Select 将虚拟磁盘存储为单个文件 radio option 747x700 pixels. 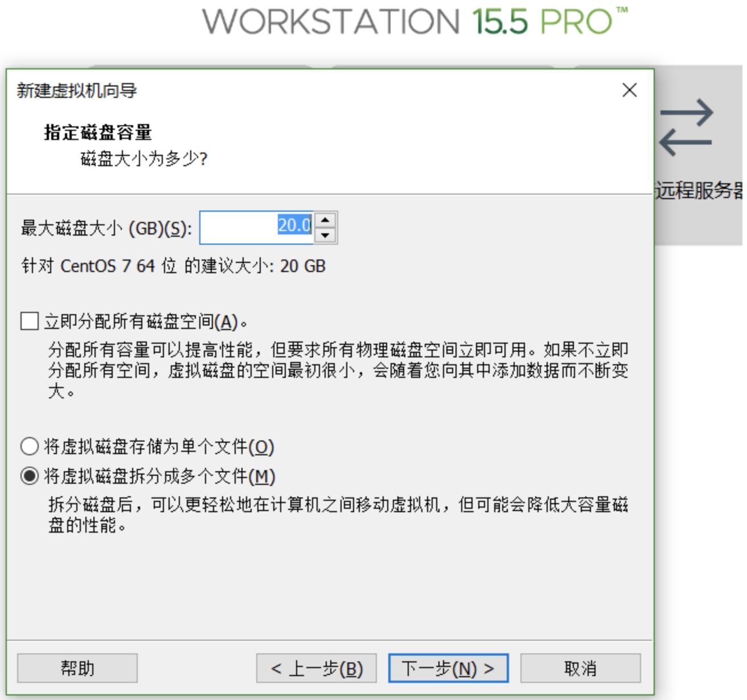(30, 446)
